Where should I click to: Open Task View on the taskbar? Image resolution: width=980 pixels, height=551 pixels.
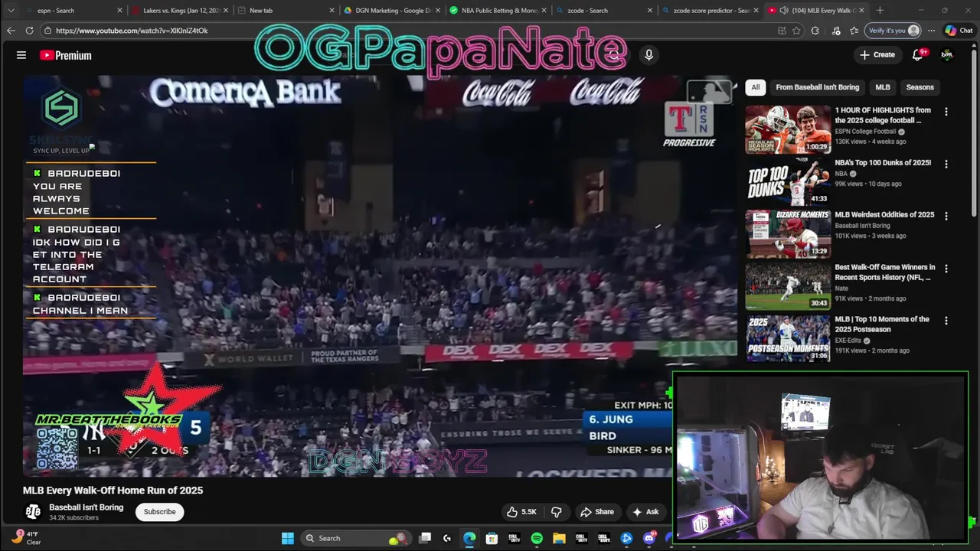click(x=425, y=538)
